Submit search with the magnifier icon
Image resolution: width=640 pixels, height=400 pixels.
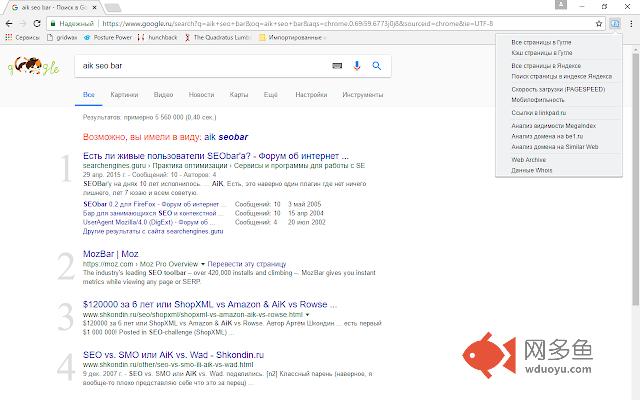click(x=376, y=66)
